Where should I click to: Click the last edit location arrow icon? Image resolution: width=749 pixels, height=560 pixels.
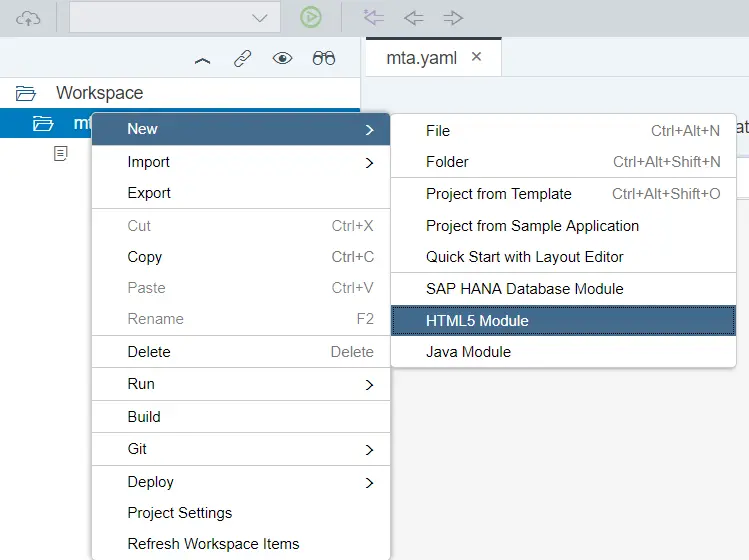[374, 18]
